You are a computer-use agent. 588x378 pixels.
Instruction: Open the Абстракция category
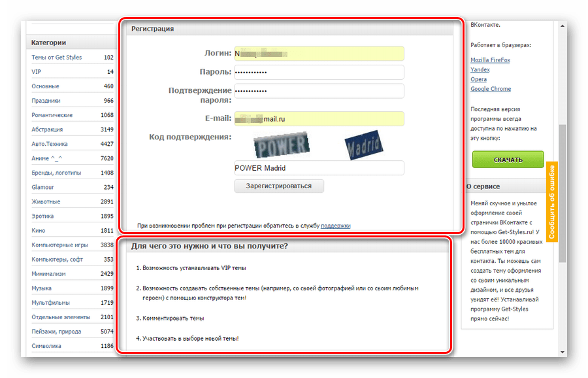point(47,129)
